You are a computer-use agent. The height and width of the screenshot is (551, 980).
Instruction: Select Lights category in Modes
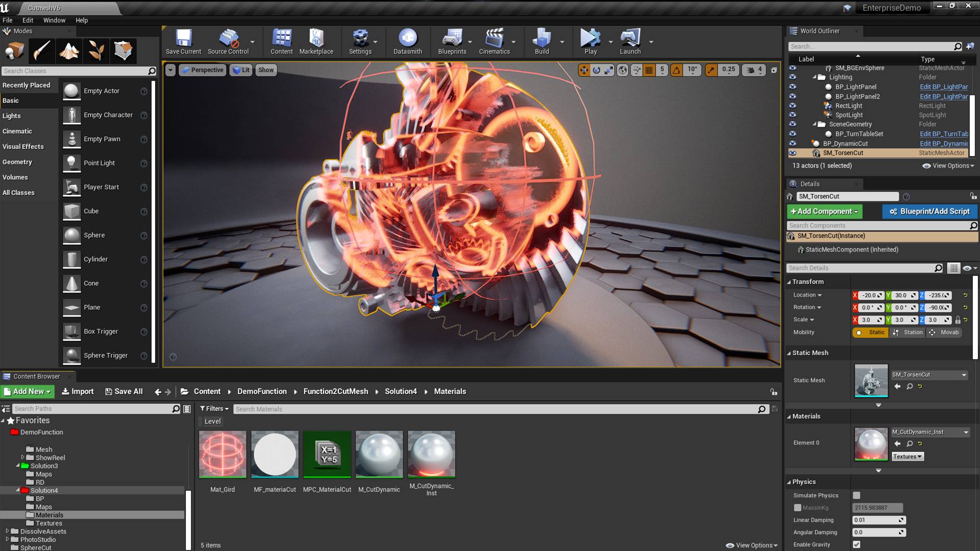coord(29,116)
